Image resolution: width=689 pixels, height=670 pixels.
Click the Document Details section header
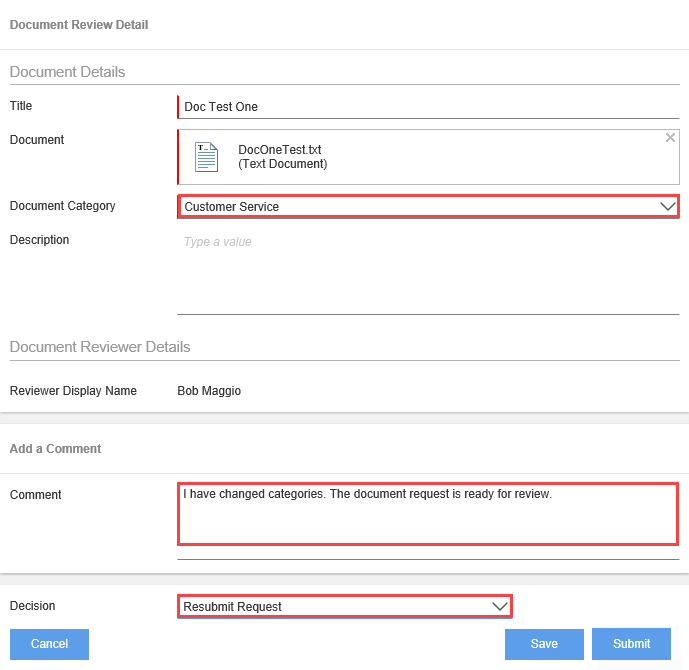(x=68, y=72)
